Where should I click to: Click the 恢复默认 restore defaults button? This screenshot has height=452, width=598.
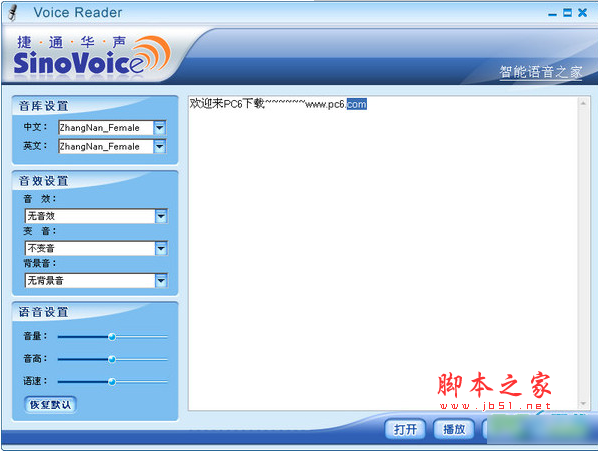click(50, 405)
